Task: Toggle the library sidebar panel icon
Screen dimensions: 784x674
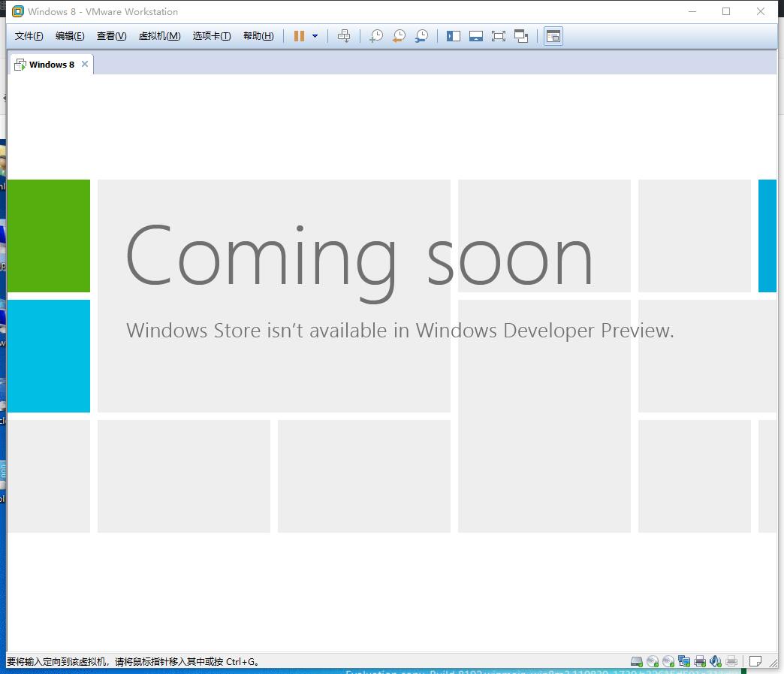Action: coord(454,36)
